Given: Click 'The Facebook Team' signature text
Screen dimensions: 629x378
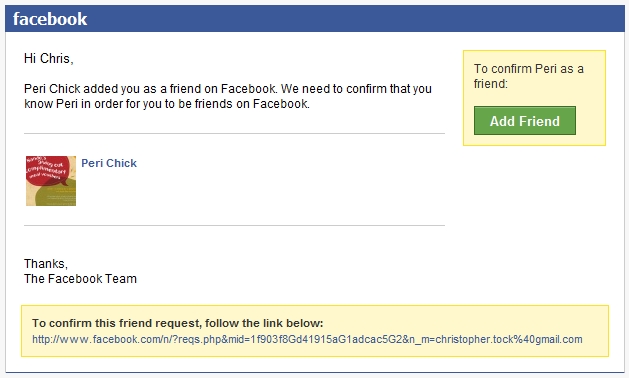Looking at the screenshot, I should pos(80,278).
